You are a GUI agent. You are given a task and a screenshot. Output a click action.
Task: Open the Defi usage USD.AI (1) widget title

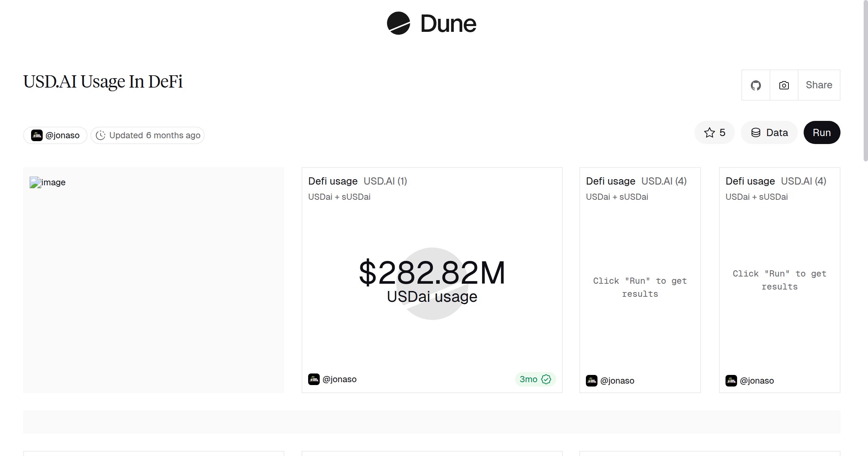click(x=333, y=181)
